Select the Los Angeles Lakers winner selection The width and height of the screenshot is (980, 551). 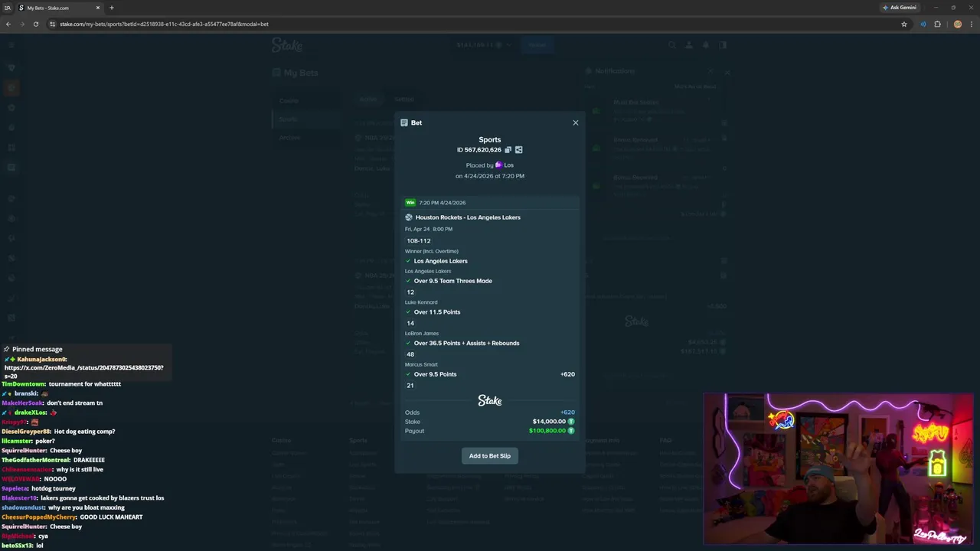440,261
